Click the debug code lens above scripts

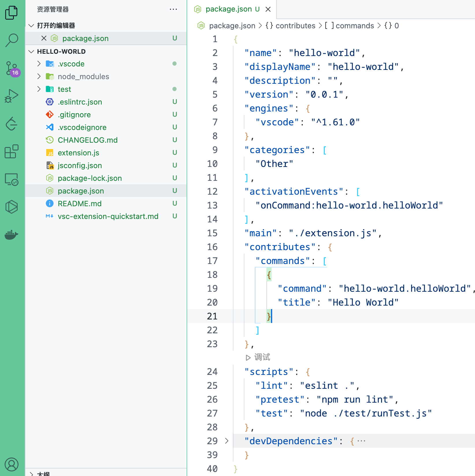coord(258,357)
